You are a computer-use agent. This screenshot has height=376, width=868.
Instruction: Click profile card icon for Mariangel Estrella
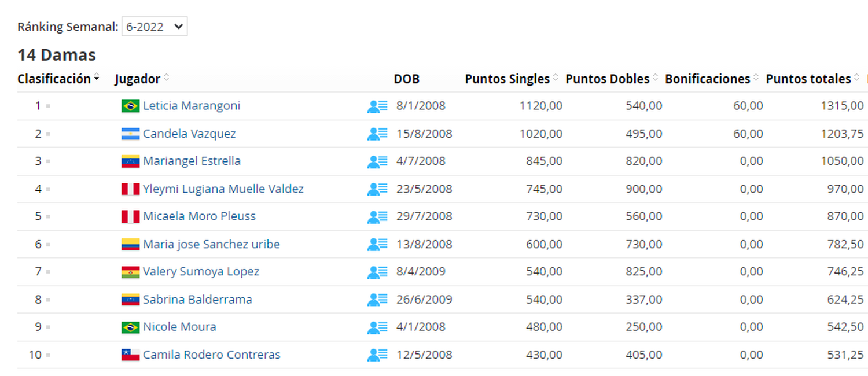coord(377,161)
